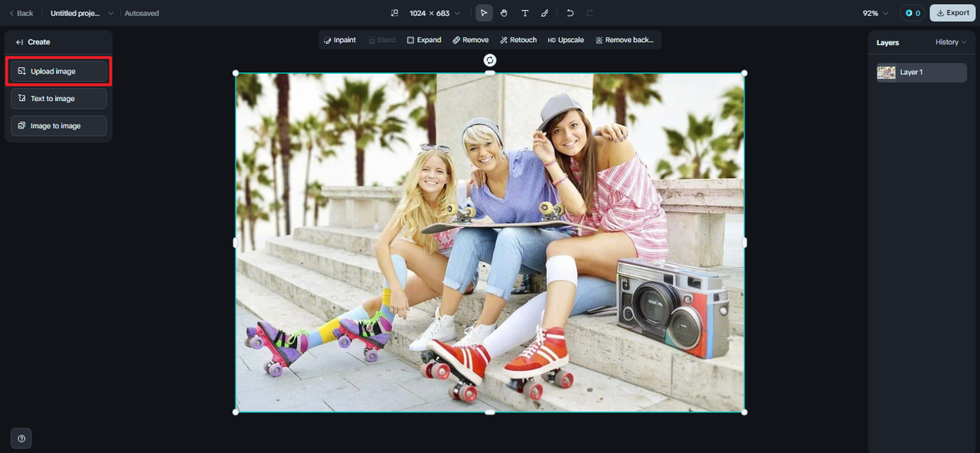The width and height of the screenshot is (980, 453).
Task: Click the photo on the canvas
Action: [490, 243]
